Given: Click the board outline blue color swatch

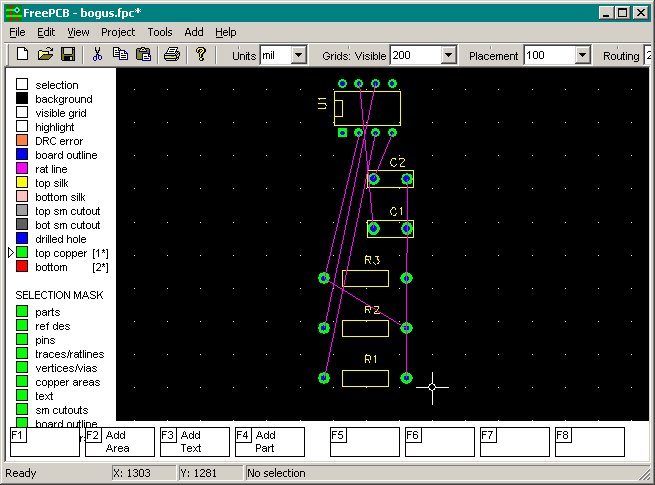Looking at the screenshot, I should [22, 155].
